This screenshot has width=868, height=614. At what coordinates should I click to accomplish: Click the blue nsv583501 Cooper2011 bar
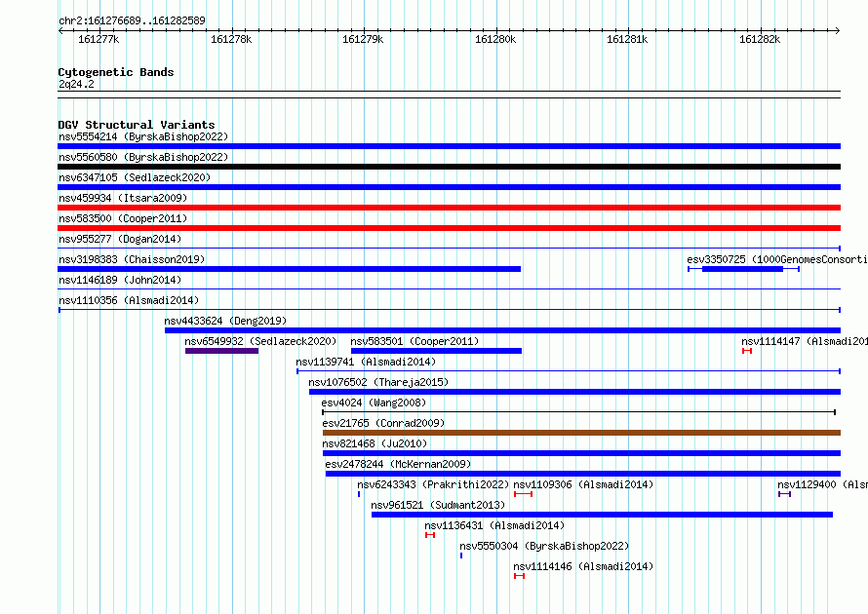pyautogui.click(x=436, y=351)
